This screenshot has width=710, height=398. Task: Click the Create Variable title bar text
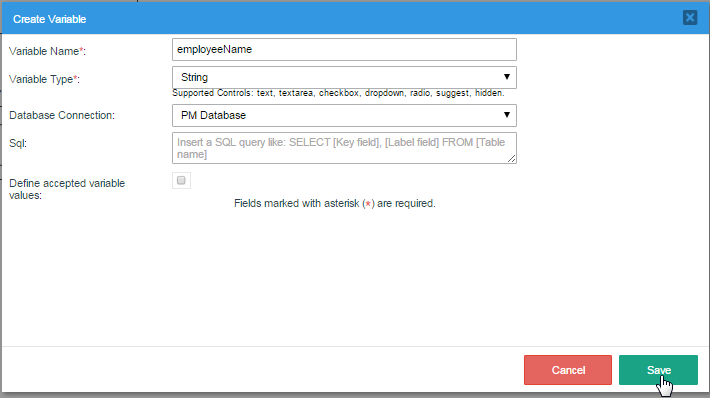pos(49,19)
